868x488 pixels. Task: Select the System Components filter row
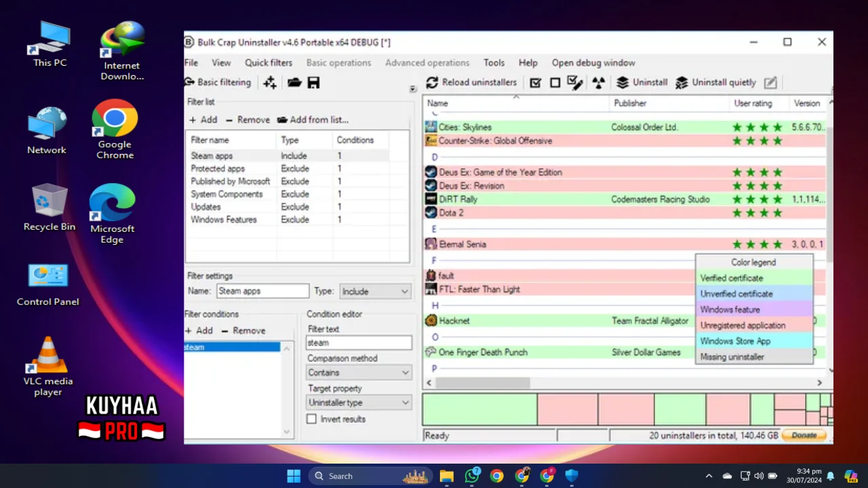click(x=287, y=195)
